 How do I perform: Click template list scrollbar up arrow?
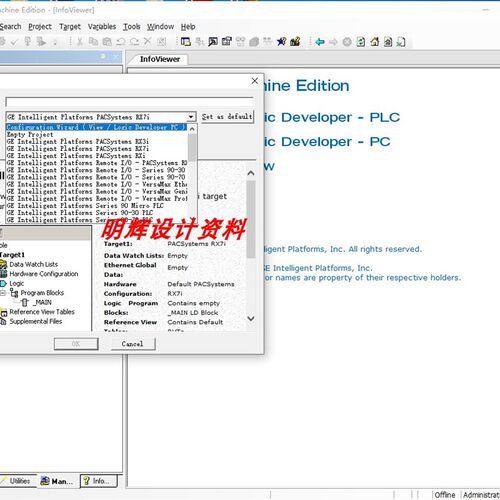[x=192, y=129]
